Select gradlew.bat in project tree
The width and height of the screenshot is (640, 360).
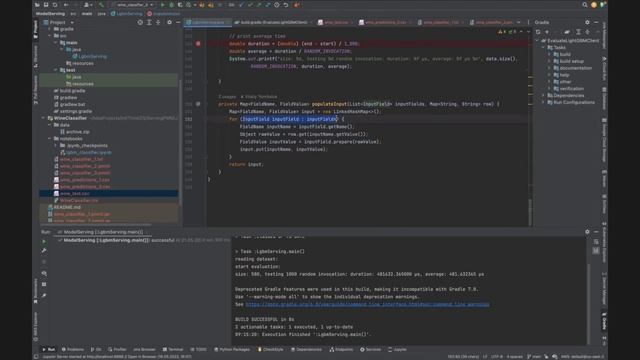pos(69,104)
